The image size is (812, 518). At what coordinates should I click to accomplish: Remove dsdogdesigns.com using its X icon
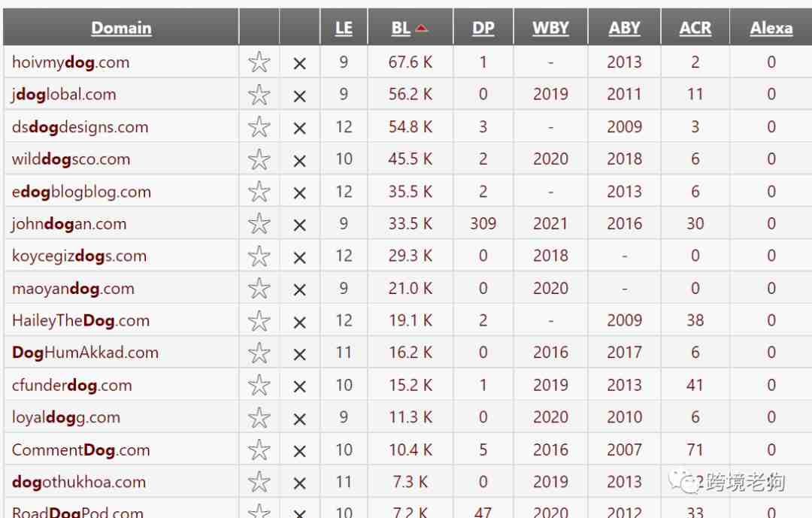pos(299,129)
